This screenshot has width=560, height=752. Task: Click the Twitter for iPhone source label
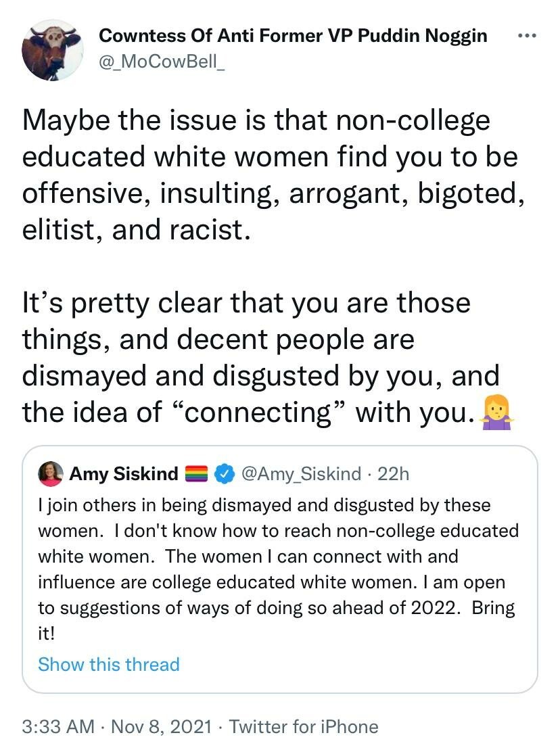coord(304,727)
